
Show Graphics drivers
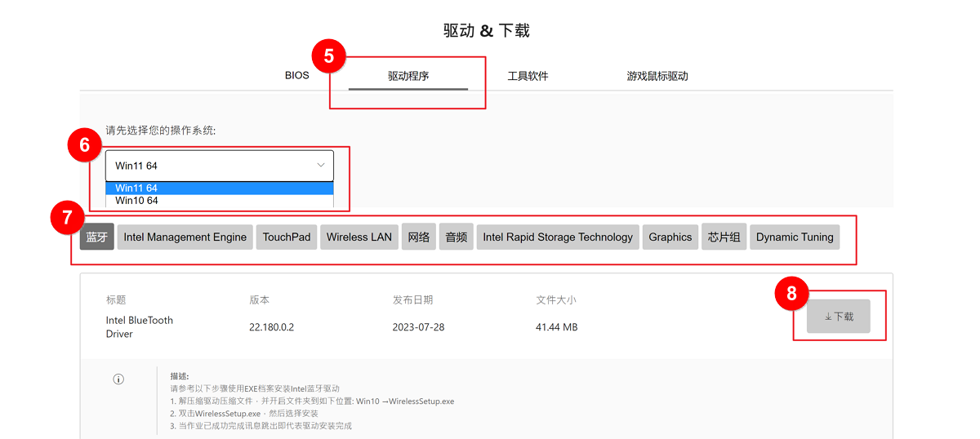[670, 237]
